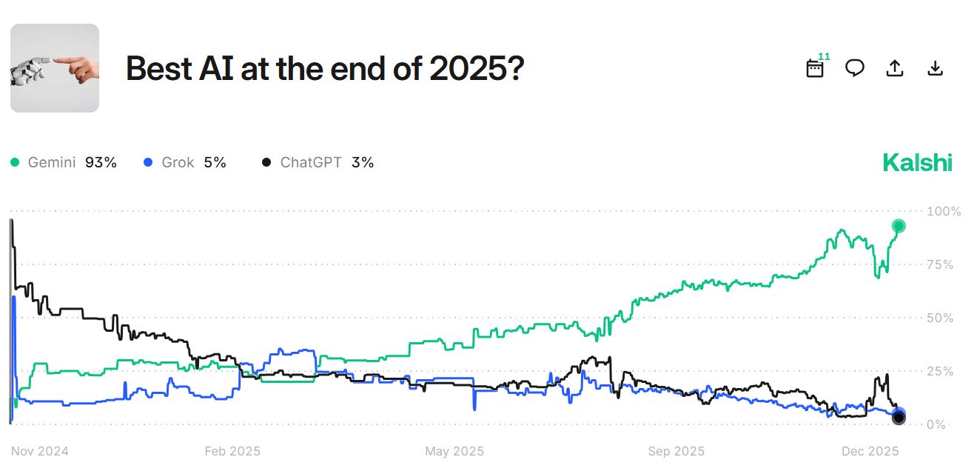
Task: Open the calendar of upcoming events
Action: pos(814,70)
